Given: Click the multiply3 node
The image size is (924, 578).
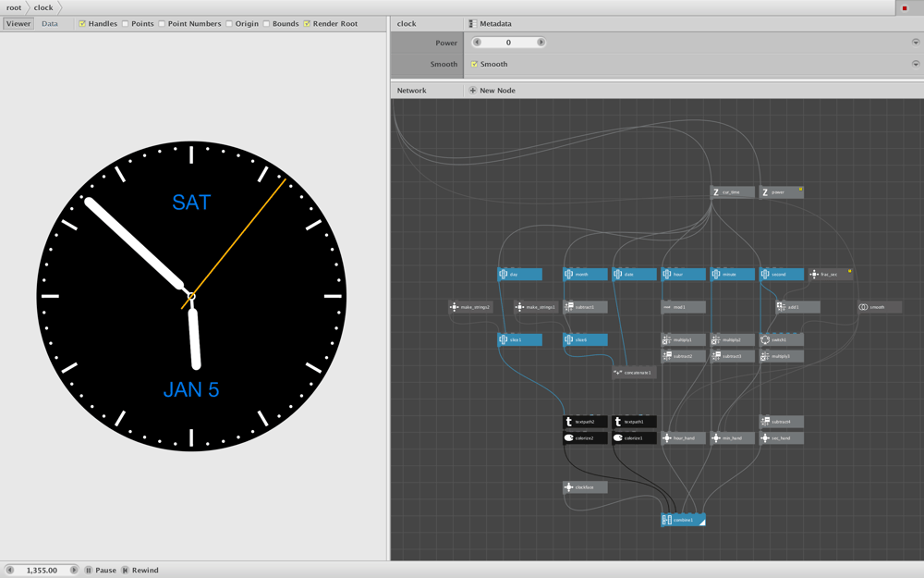Looking at the screenshot, I should tap(782, 356).
